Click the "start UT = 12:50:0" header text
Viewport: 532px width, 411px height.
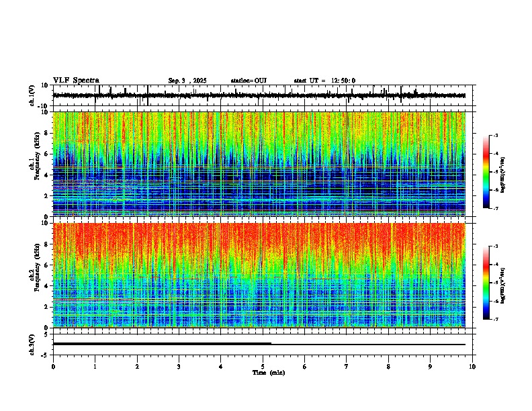[324, 81]
